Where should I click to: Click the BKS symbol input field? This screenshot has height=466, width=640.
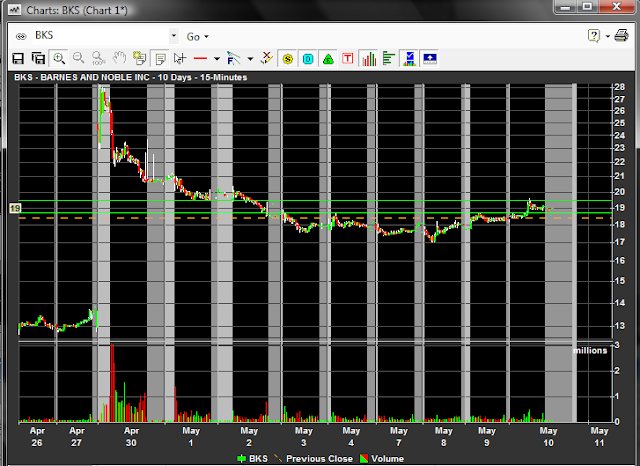100,36
